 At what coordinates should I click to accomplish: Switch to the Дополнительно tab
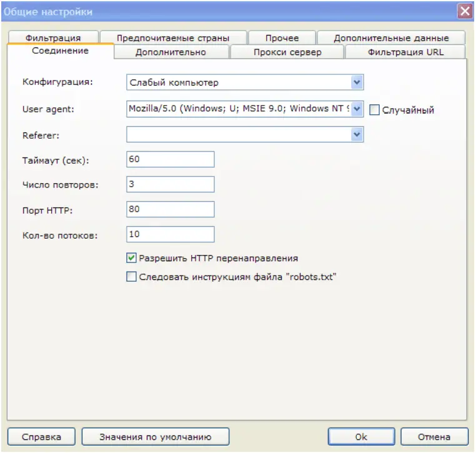[171, 52]
